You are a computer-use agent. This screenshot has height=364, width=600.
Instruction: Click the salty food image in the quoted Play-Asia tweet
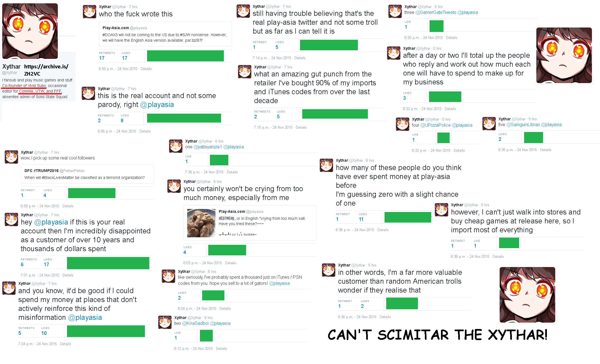pyautogui.click(x=201, y=223)
